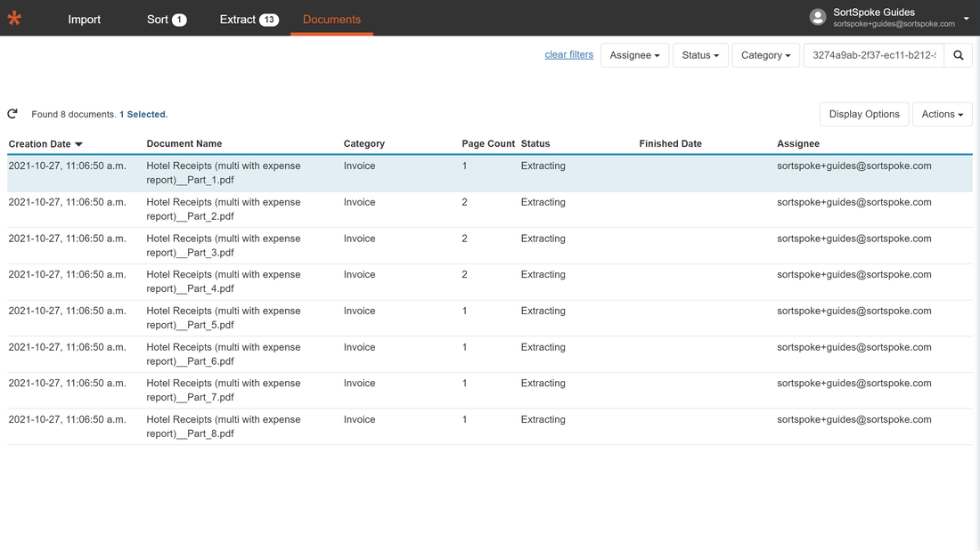Click the SortSpoke asterisk logo
This screenshot has height=551, width=980.
tap(14, 18)
